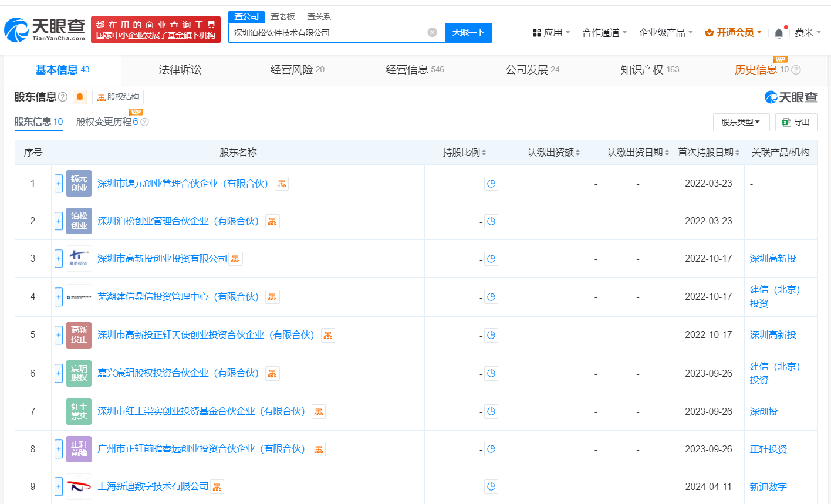Image resolution: width=831 pixels, height=504 pixels.
Task: Open equity structure icon for 深圳市铸元创业管理合伙企业
Action: pyautogui.click(x=282, y=184)
